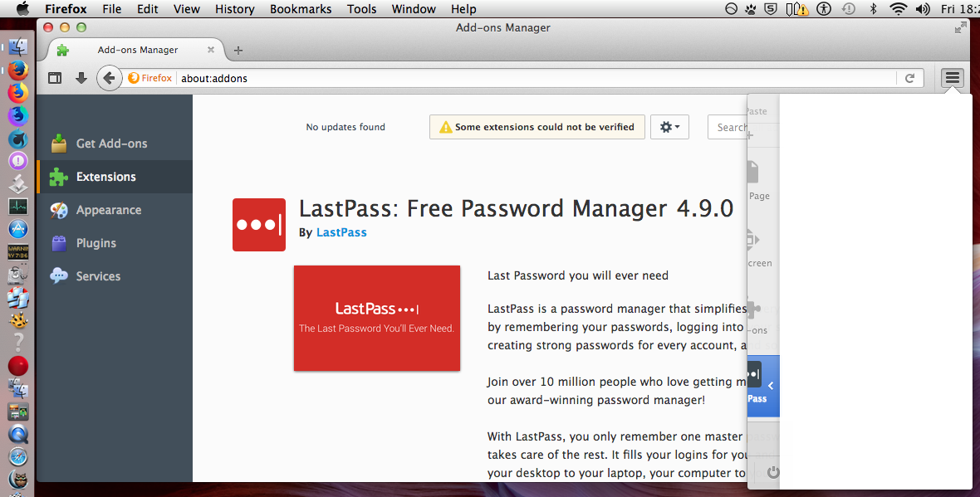Screen dimensions: 980x497
Task: Click the "Some extensions could not be verified" warning
Action: pyautogui.click(x=537, y=127)
